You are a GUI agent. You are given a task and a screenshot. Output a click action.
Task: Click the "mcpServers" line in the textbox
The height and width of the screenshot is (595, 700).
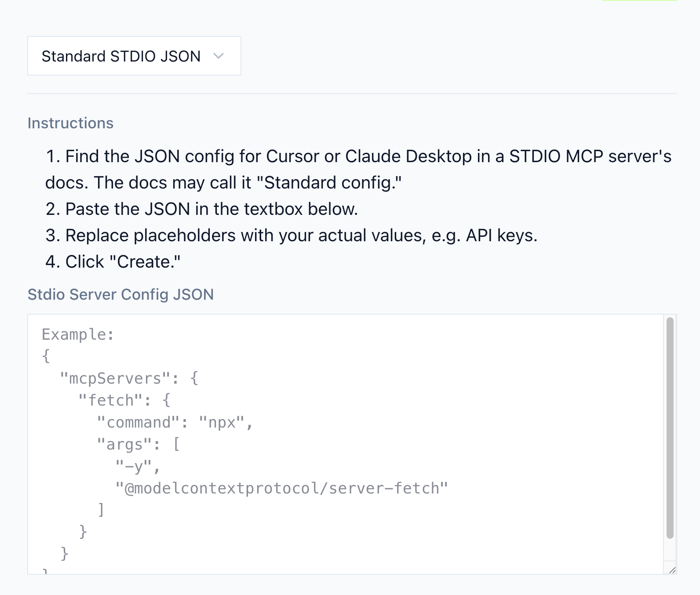tap(129, 378)
